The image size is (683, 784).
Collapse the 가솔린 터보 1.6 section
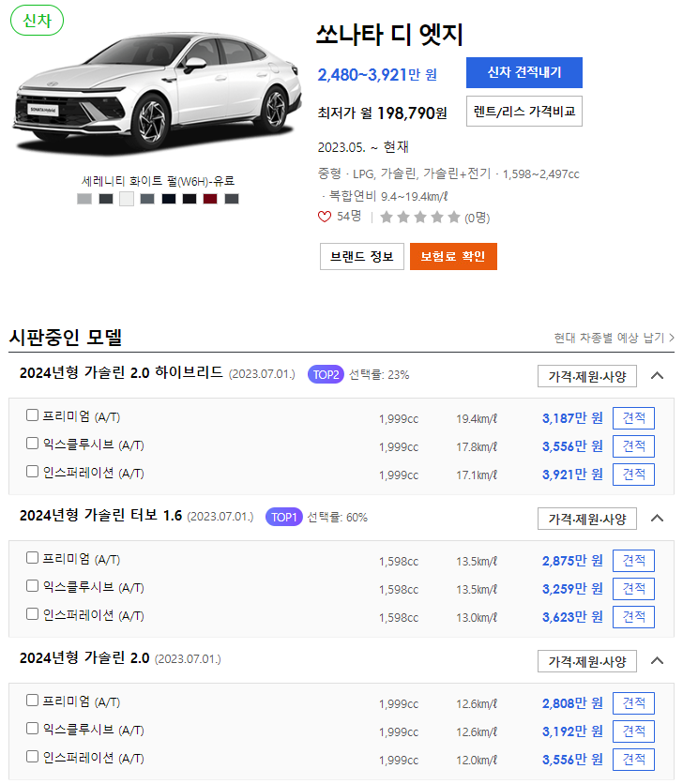coord(657,519)
